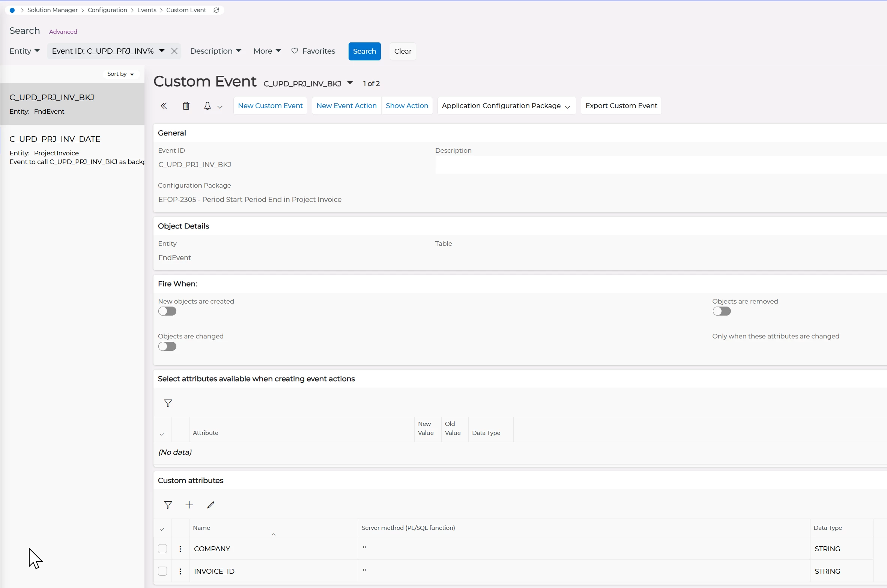Add new custom attribute with plus icon
This screenshot has height=588, width=887.
189,505
